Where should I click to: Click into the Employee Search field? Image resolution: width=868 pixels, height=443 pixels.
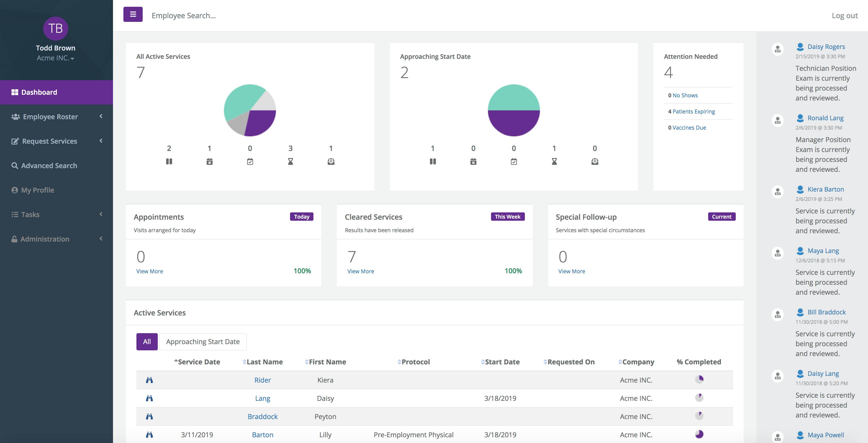[x=184, y=16]
